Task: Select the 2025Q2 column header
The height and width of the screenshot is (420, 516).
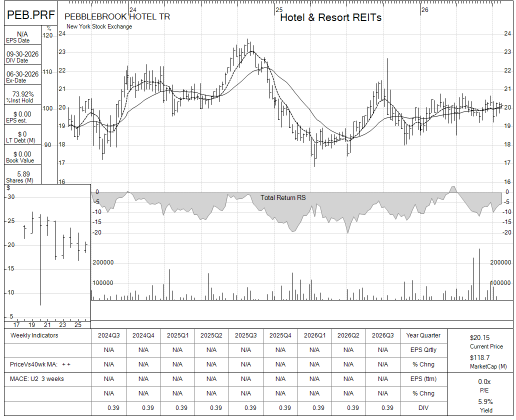Action: 211,335
